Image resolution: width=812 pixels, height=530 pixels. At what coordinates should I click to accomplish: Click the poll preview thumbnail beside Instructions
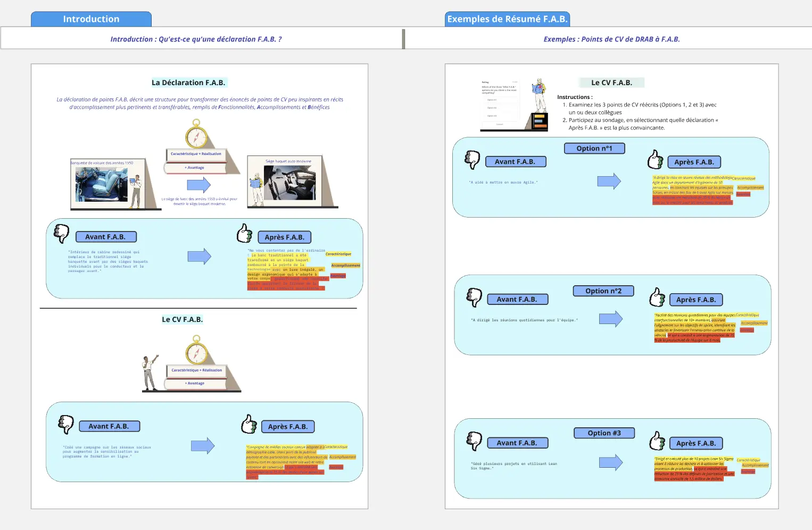point(499,105)
